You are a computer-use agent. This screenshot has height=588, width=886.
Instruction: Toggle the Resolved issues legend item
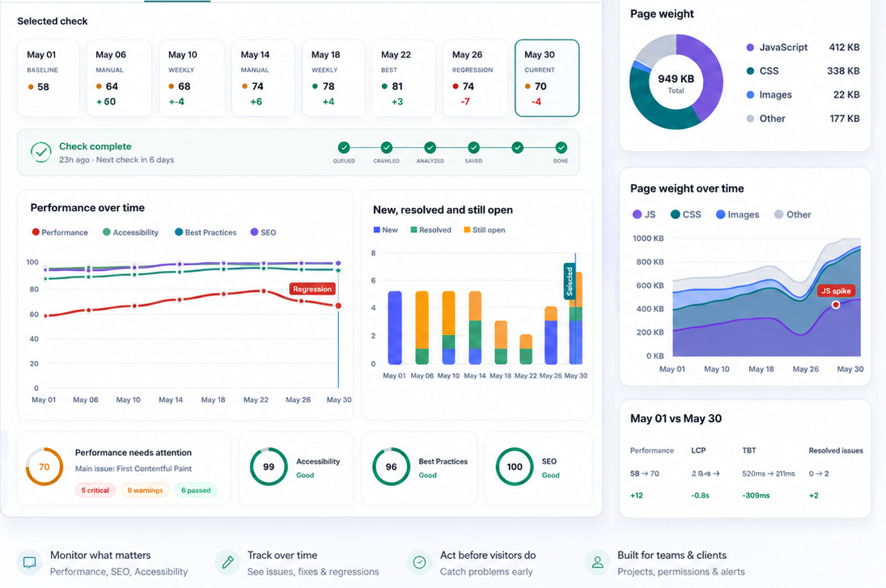pos(430,230)
